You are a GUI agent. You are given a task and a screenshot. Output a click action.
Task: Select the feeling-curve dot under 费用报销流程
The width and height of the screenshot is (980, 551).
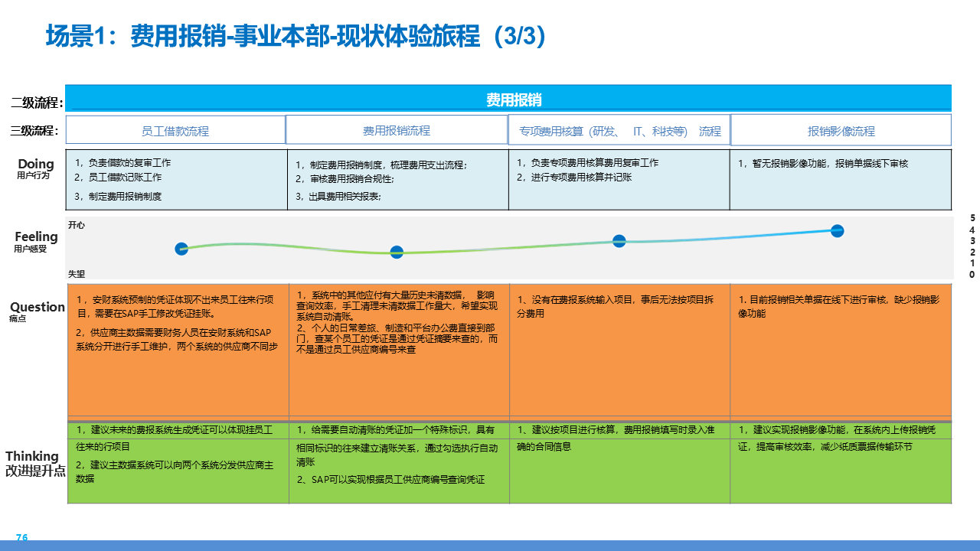pyautogui.click(x=397, y=252)
